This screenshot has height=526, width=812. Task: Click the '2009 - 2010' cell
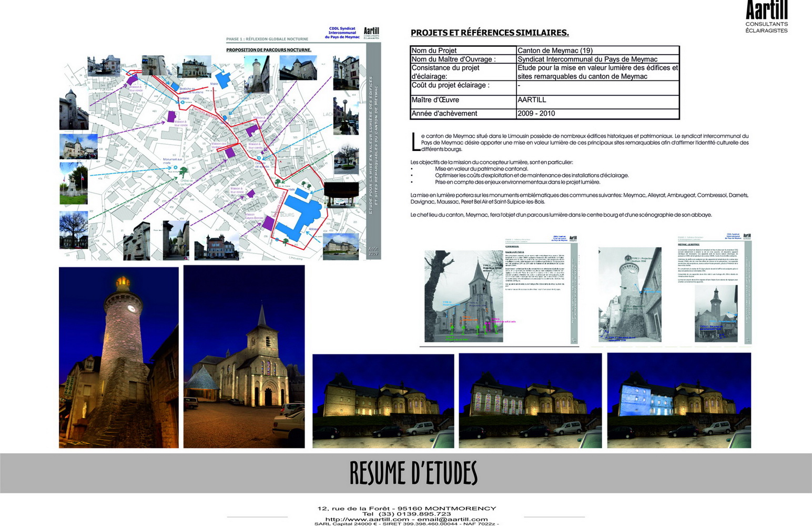click(597, 114)
